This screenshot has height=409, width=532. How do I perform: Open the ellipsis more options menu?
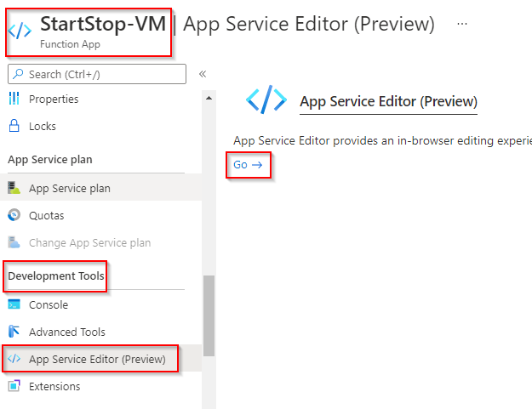tap(461, 24)
